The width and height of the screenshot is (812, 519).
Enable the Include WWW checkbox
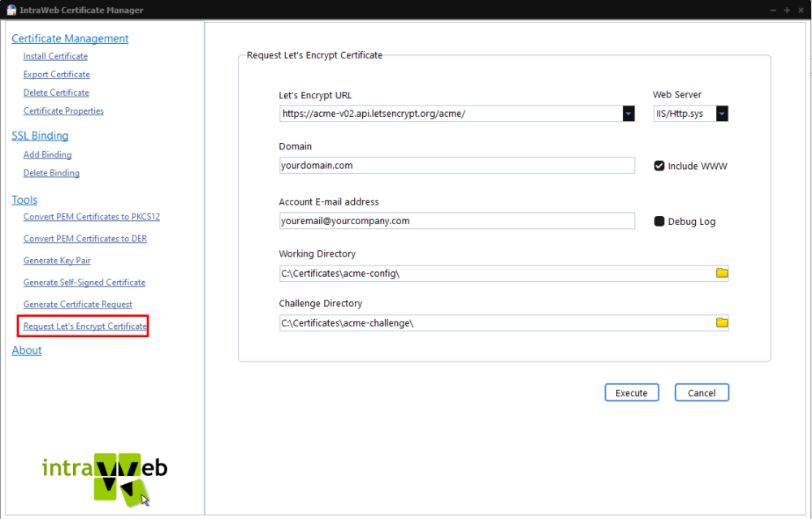pyautogui.click(x=659, y=166)
